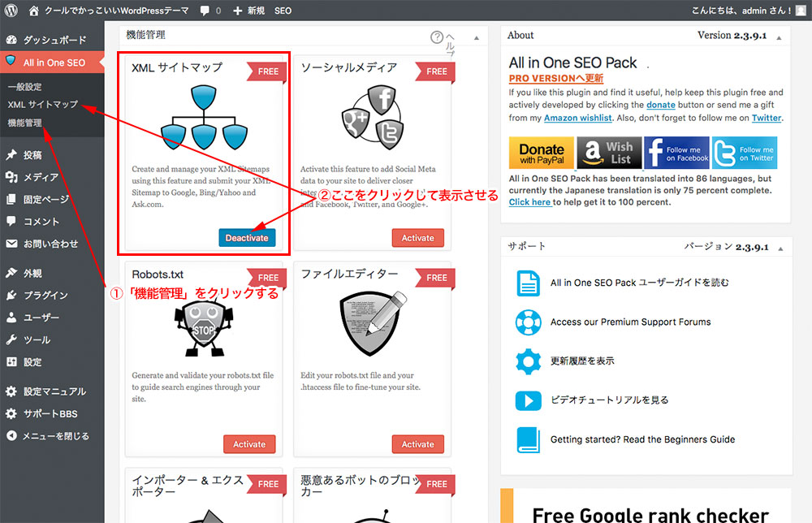Open the Amazon wishlist text link
This screenshot has height=523, width=812.
578,118
